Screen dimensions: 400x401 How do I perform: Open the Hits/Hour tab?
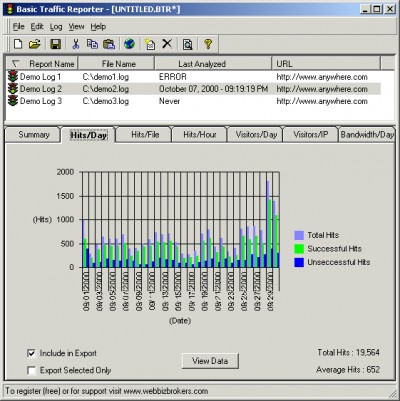click(199, 135)
